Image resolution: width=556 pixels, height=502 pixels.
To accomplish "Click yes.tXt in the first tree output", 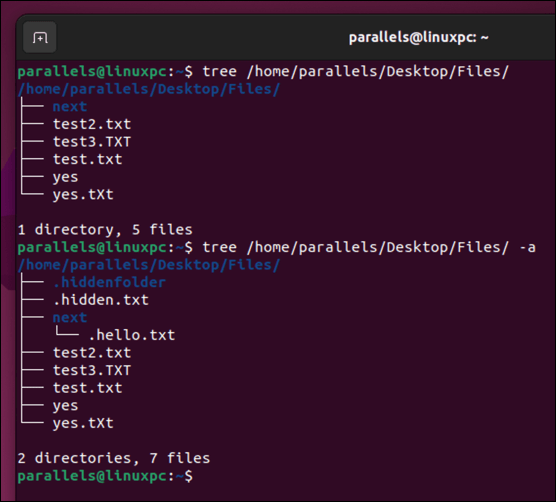I will (x=83, y=195).
